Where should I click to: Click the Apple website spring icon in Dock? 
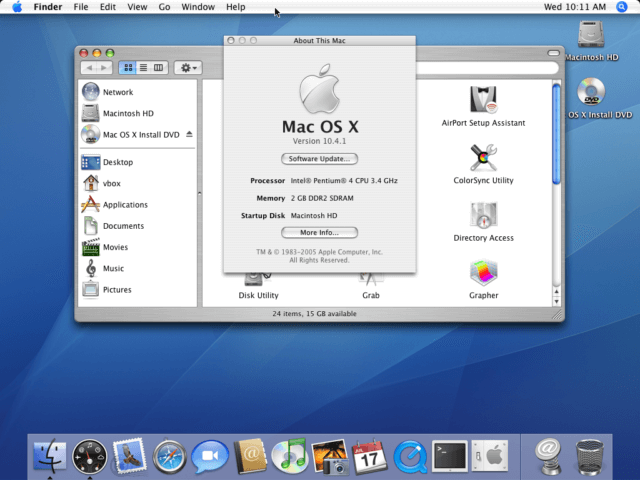click(x=549, y=456)
